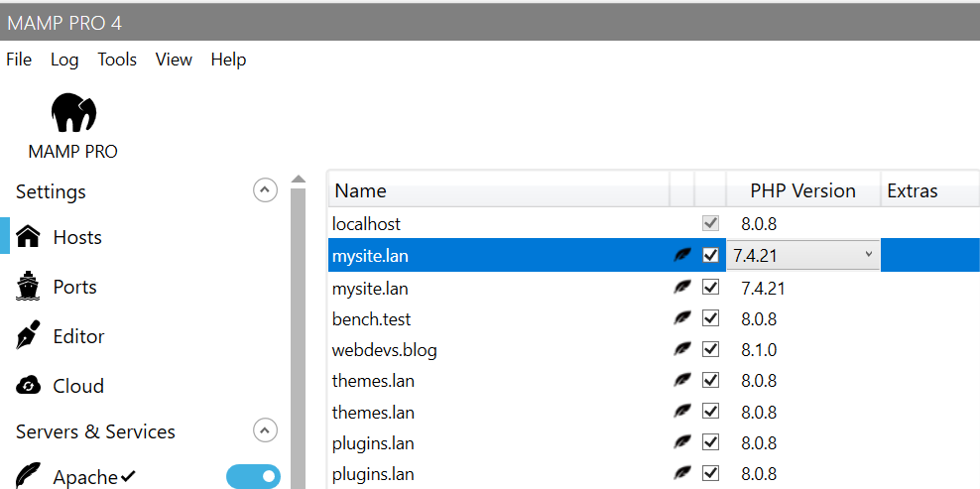
Task: Collapse the Servers & Services section chevron
Action: pyautogui.click(x=265, y=430)
